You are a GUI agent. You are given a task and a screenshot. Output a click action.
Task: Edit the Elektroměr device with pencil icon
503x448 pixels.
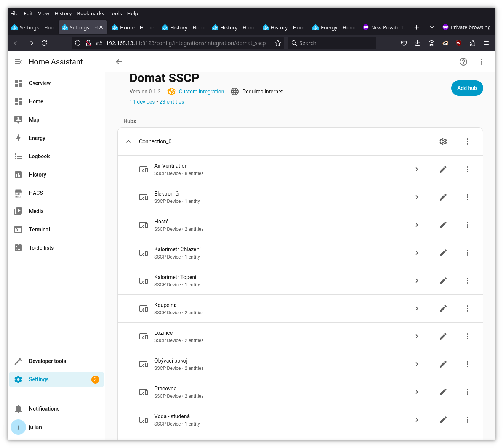pos(443,197)
